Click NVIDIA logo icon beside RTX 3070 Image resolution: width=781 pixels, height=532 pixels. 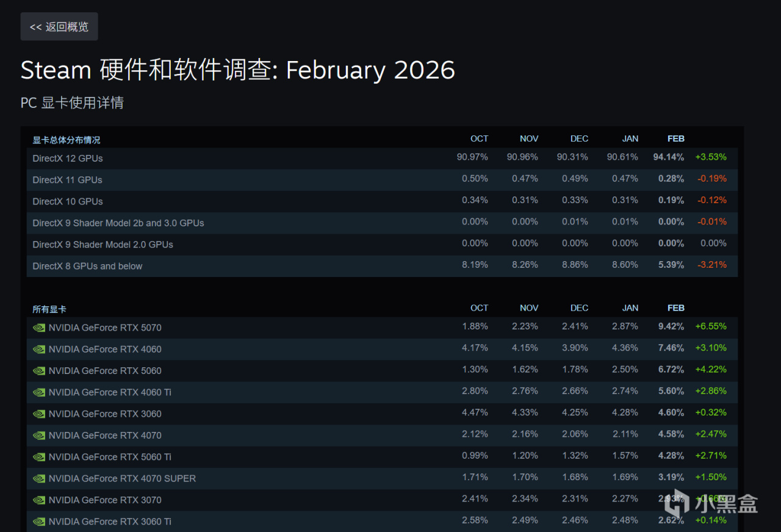click(x=39, y=500)
